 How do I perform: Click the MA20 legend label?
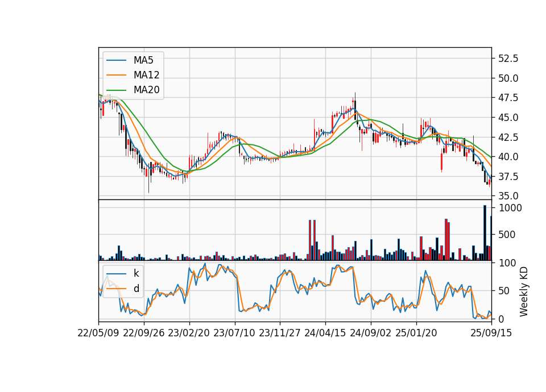click(146, 90)
